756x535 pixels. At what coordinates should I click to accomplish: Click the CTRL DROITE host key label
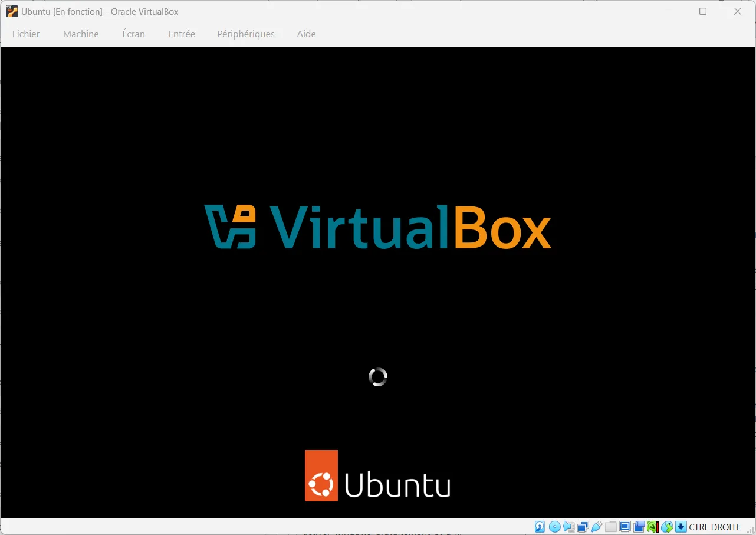(x=715, y=526)
